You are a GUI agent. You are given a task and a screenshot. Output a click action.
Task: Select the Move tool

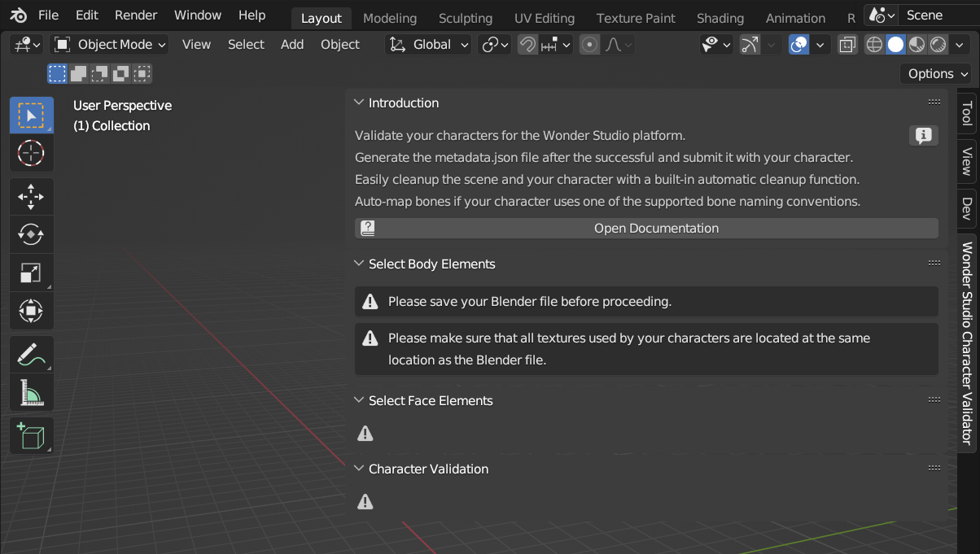click(31, 197)
